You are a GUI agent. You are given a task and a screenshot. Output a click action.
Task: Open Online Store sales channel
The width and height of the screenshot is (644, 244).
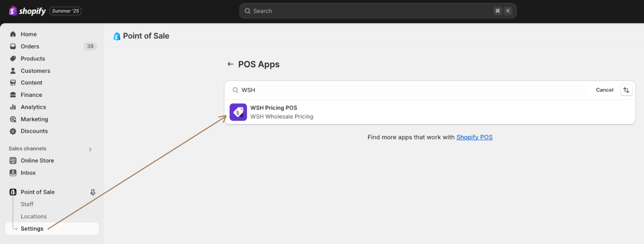pyautogui.click(x=37, y=161)
